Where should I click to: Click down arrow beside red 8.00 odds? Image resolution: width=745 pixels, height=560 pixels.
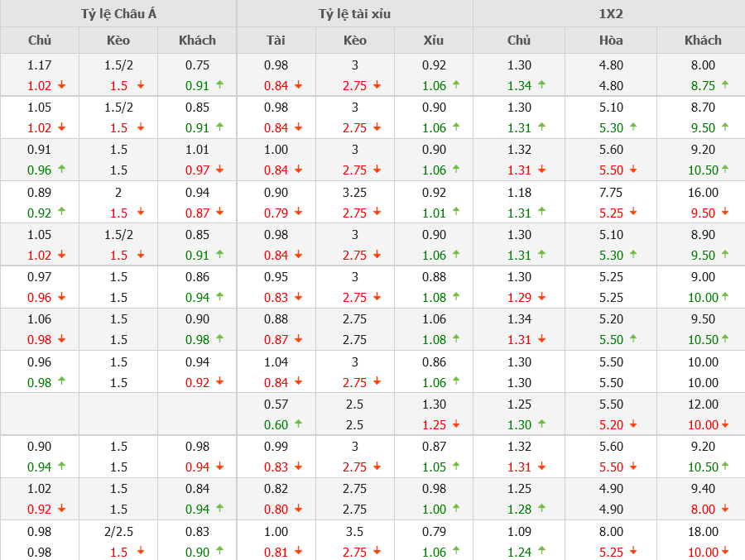(725, 510)
